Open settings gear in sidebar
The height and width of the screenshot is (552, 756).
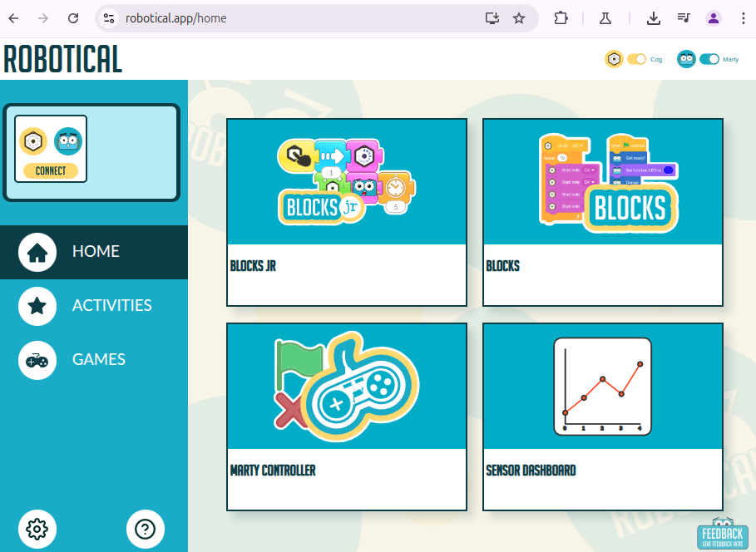pyautogui.click(x=37, y=529)
